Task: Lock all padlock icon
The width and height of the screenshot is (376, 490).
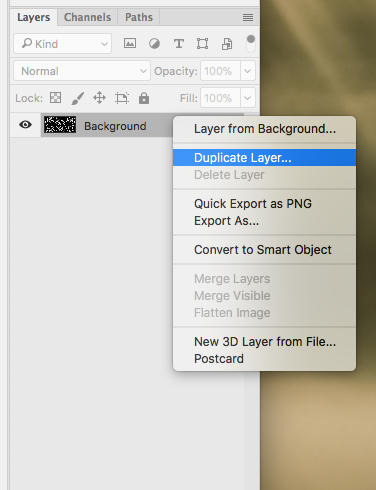Action: click(x=144, y=98)
